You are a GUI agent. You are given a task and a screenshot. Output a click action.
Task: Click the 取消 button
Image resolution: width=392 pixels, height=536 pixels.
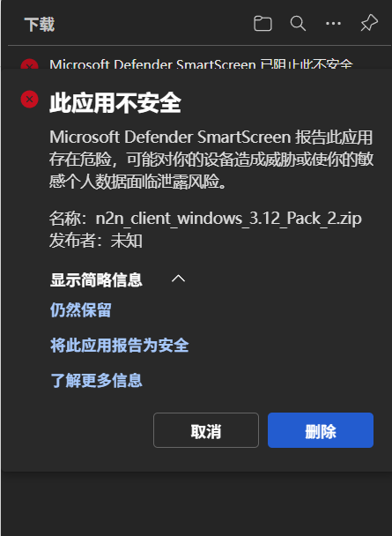coord(206,430)
